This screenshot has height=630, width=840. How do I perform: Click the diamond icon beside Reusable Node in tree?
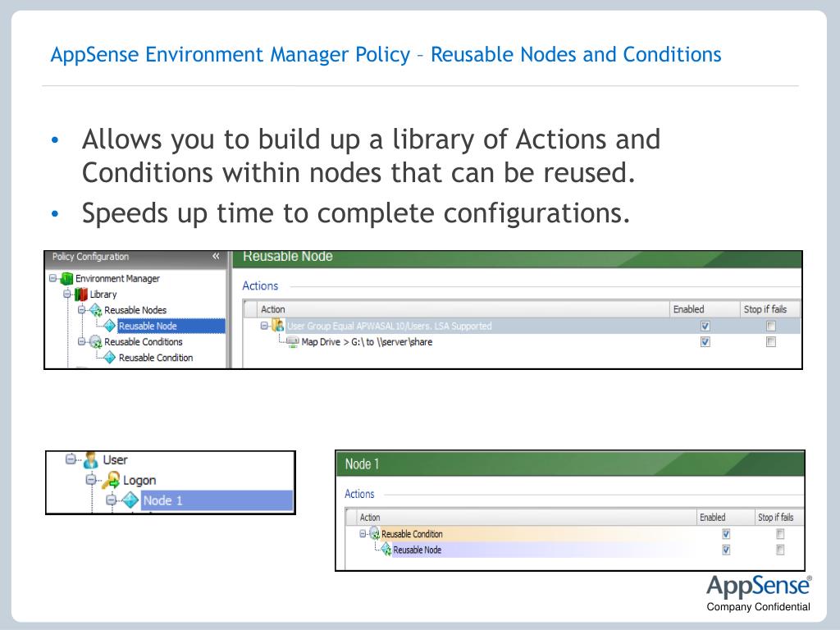(x=109, y=326)
